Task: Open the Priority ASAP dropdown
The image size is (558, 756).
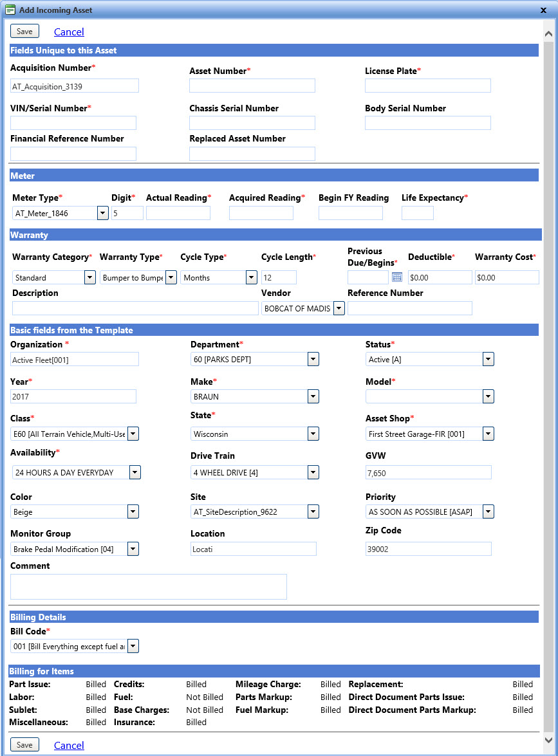Action: click(x=488, y=512)
